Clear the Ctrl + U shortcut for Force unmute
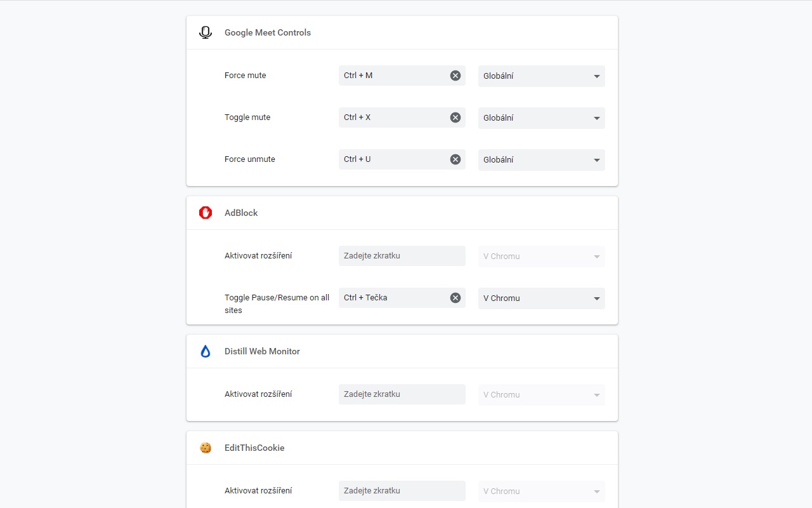 455,159
